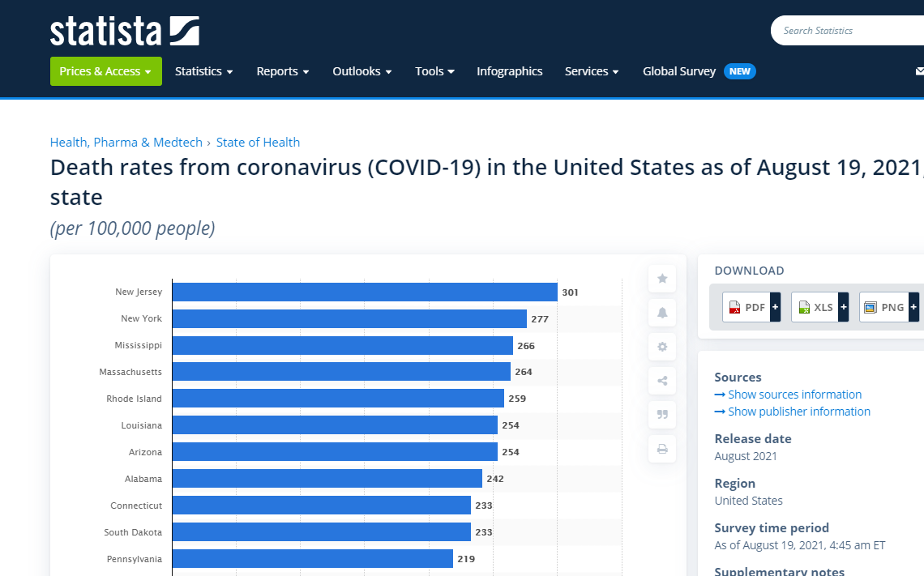Expand the Prices & Access dropdown
This screenshot has height=576, width=924.
(x=105, y=71)
